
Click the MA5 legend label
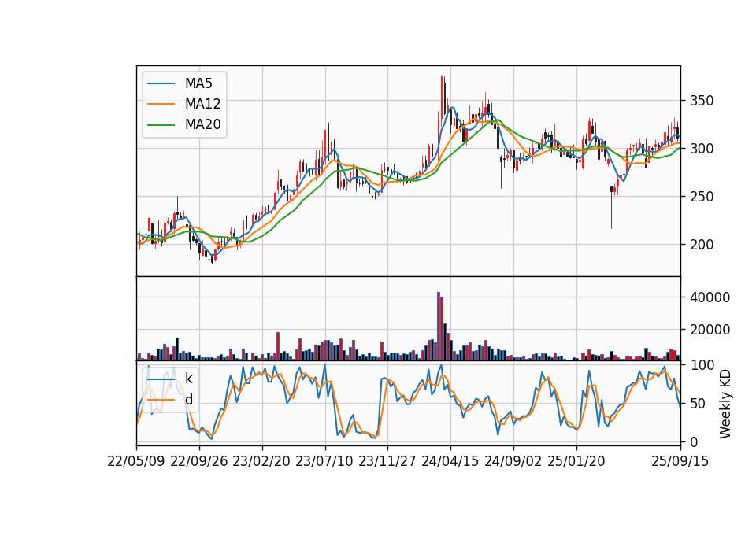198,83
